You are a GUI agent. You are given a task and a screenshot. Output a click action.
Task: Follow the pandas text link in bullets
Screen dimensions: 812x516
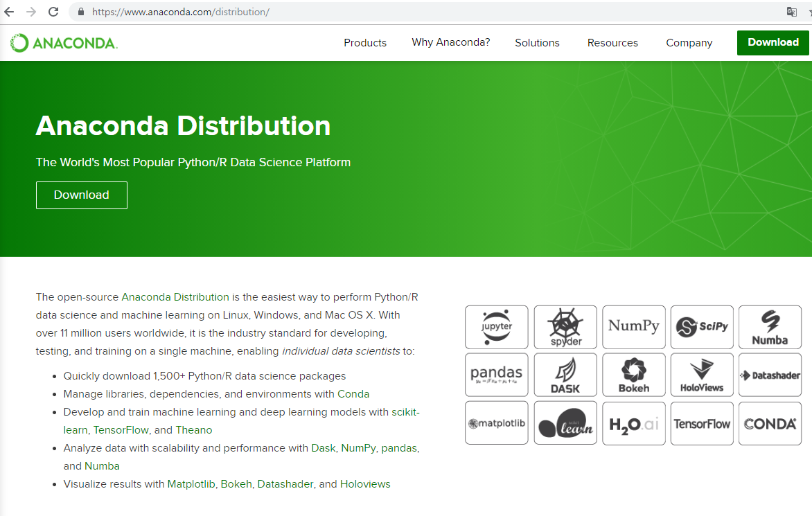[399, 448]
